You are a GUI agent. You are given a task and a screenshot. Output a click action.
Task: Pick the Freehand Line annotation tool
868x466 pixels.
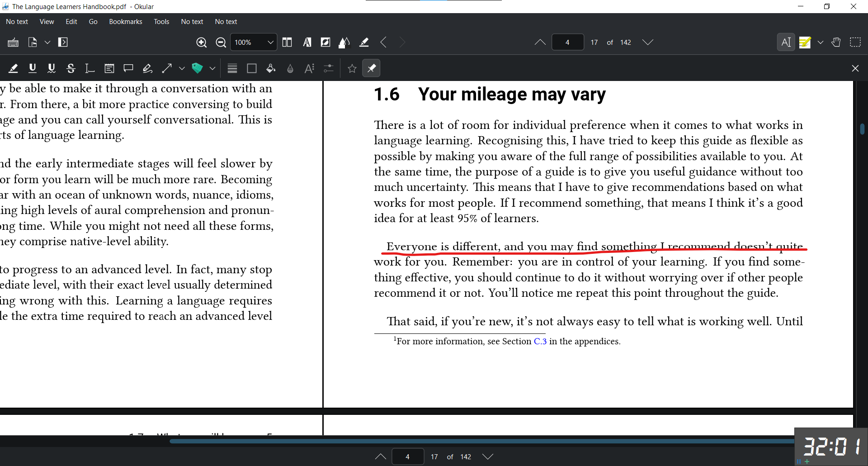[147, 68]
